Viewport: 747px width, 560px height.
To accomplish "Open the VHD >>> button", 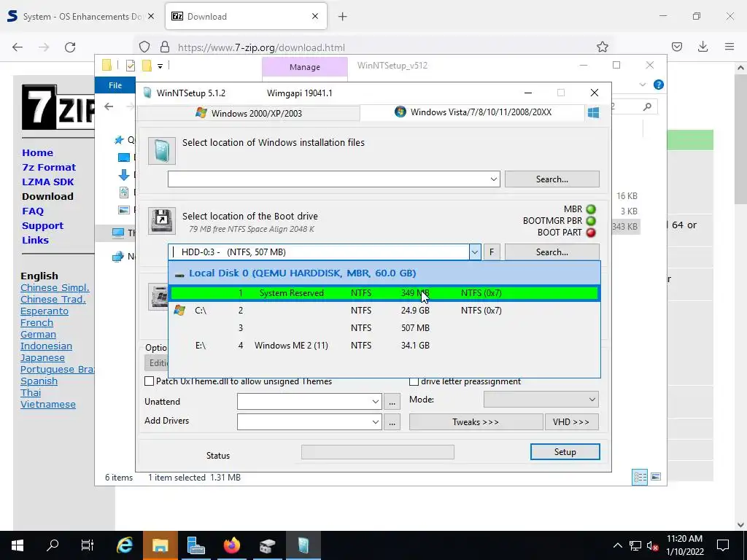I will (x=571, y=422).
